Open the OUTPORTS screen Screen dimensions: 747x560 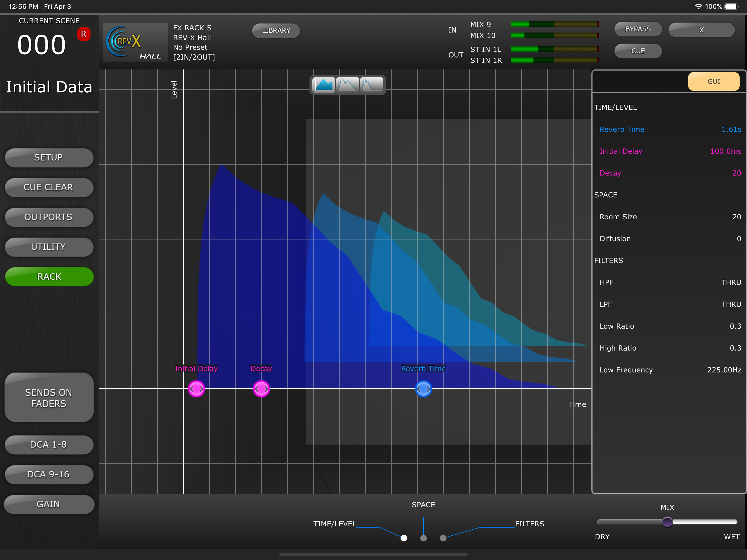(x=49, y=217)
